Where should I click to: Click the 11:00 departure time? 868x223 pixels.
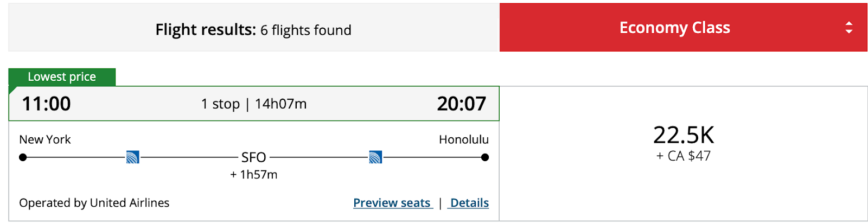point(46,104)
